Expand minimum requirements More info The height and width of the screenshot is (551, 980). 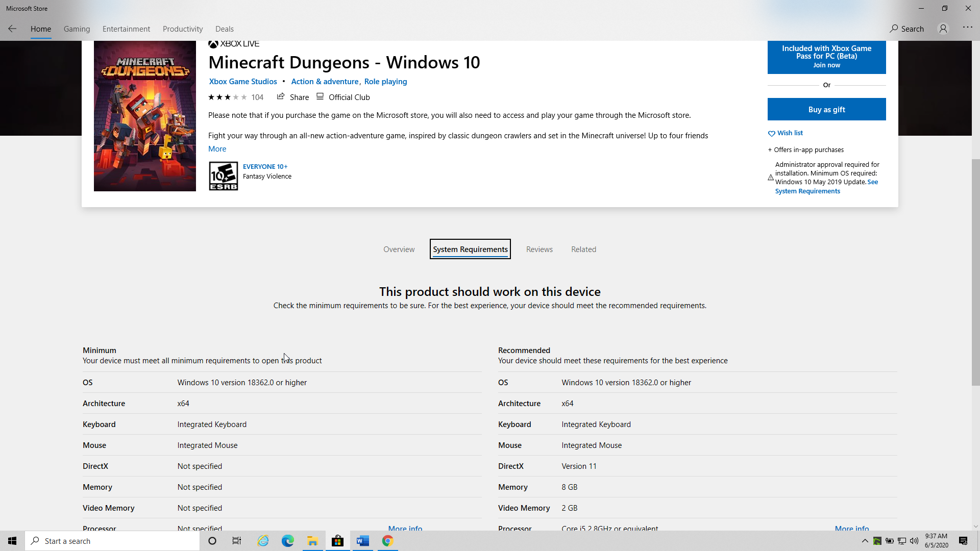(405, 528)
